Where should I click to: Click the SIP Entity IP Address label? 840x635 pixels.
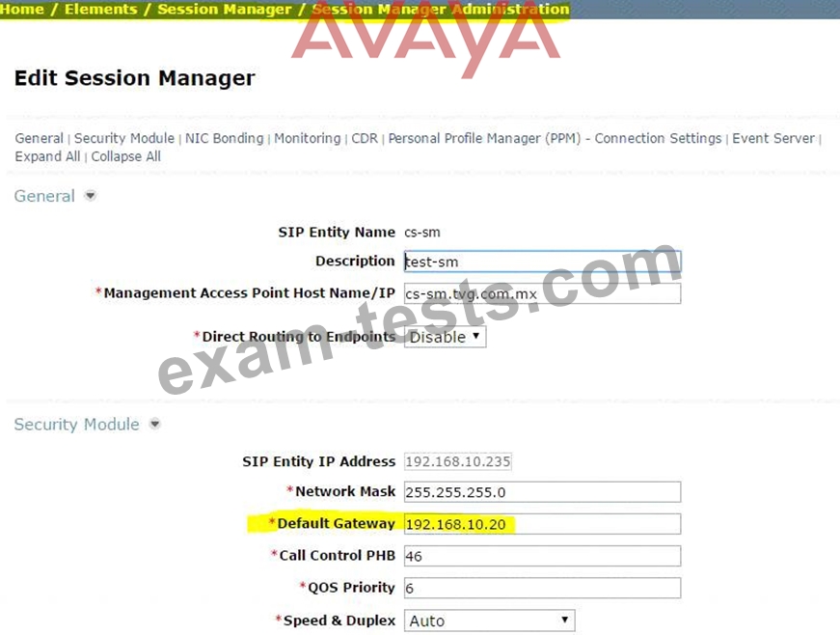[x=319, y=461]
